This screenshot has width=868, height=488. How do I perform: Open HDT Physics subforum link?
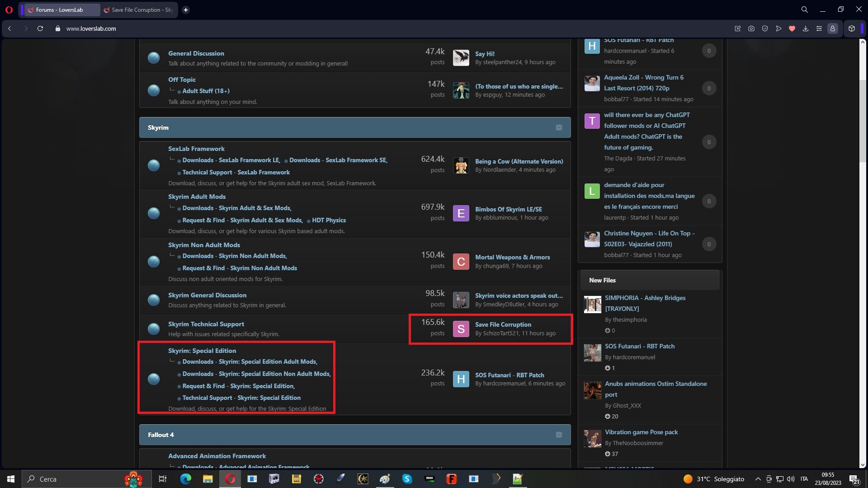(x=329, y=220)
